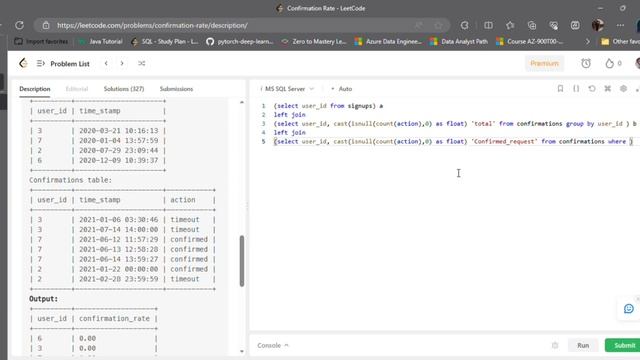This screenshot has height=360, width=640.
Task: Add page to favorites star icon
Action: pos(438,25)
